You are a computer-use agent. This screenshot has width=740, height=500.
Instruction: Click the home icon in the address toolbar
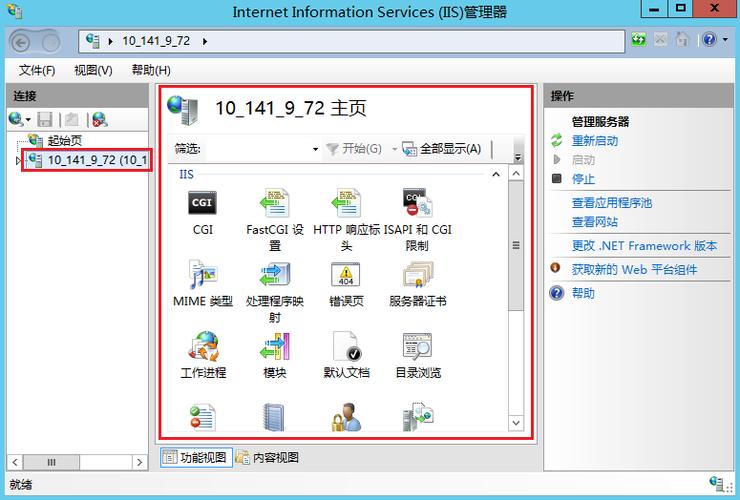click(682, 40)
